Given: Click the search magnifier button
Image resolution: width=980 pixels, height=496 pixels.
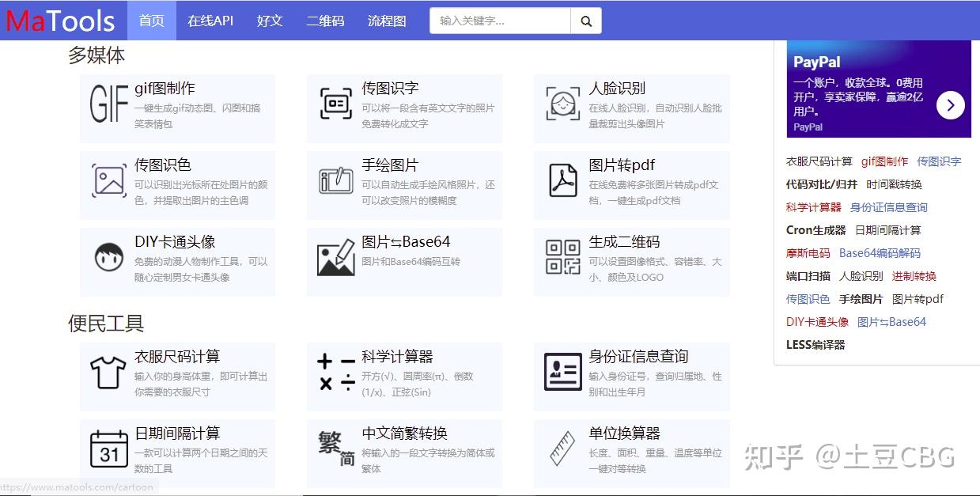Looking at the screenshot, I should (586, 21).
